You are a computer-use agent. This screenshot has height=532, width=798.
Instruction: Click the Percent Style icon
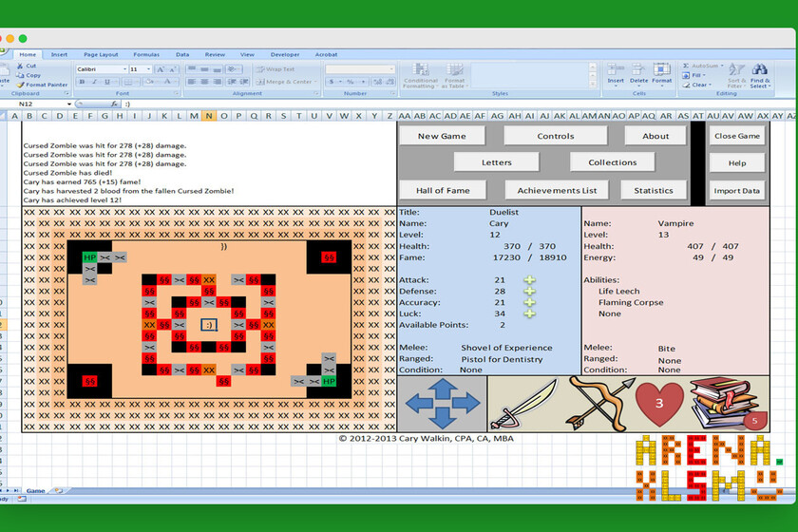(x=351, y=82)
